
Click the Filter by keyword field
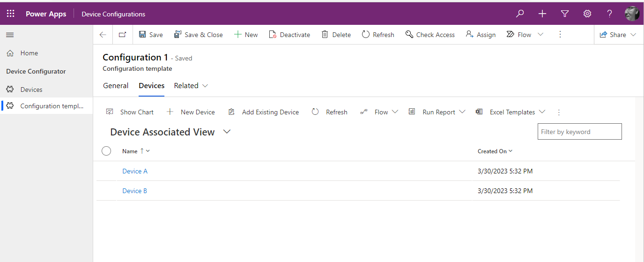pos(579,132)
